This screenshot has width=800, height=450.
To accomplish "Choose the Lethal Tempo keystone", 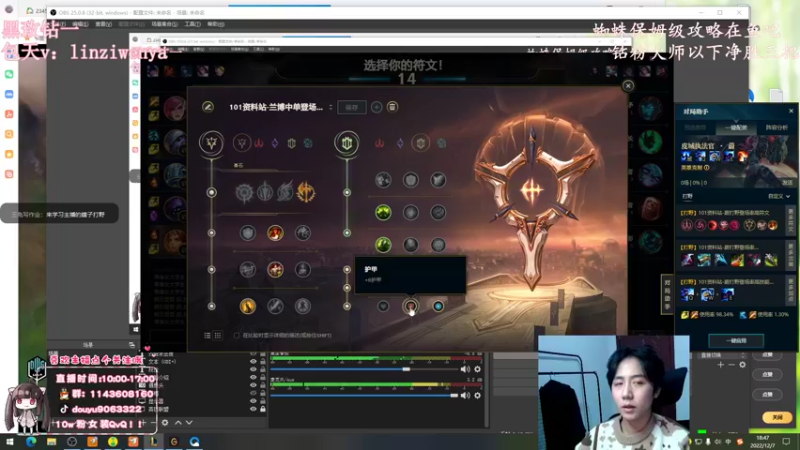I will 265,192.
